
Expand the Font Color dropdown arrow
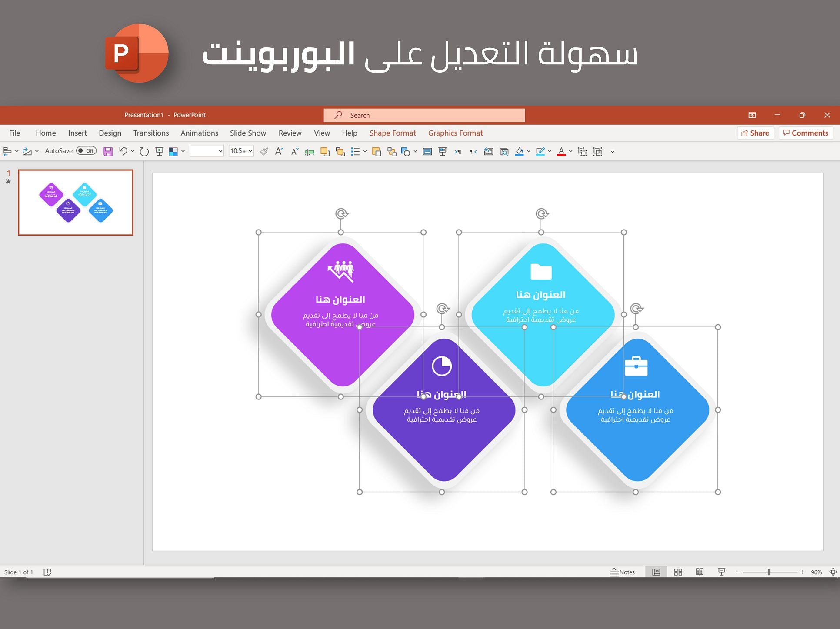click(x=570, y=151)
